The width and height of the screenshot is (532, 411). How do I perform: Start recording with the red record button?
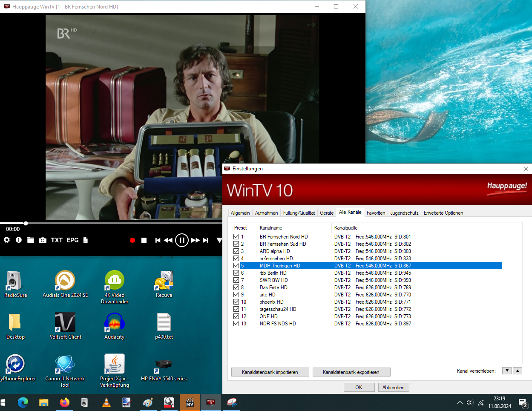[x=132, y=240]
